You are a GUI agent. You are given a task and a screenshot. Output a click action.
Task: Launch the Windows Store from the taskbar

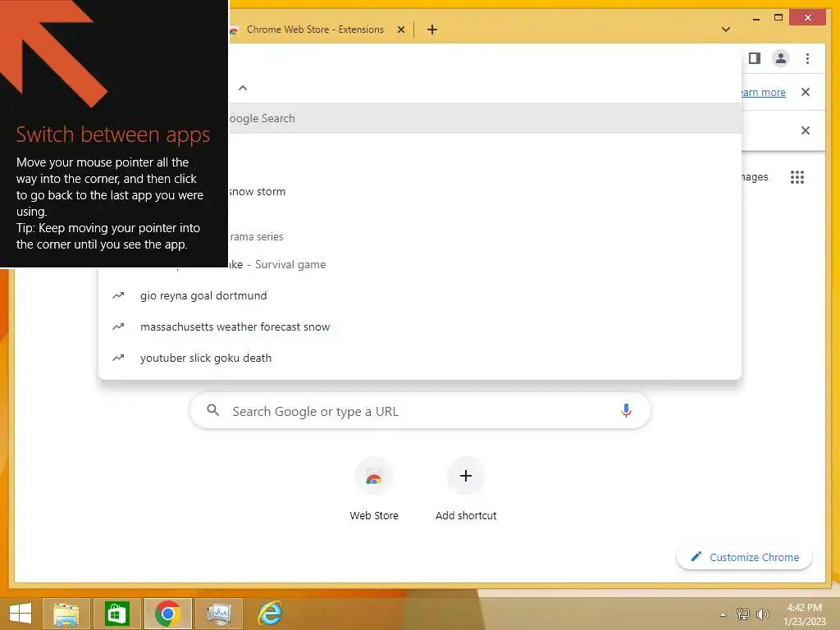116,614
